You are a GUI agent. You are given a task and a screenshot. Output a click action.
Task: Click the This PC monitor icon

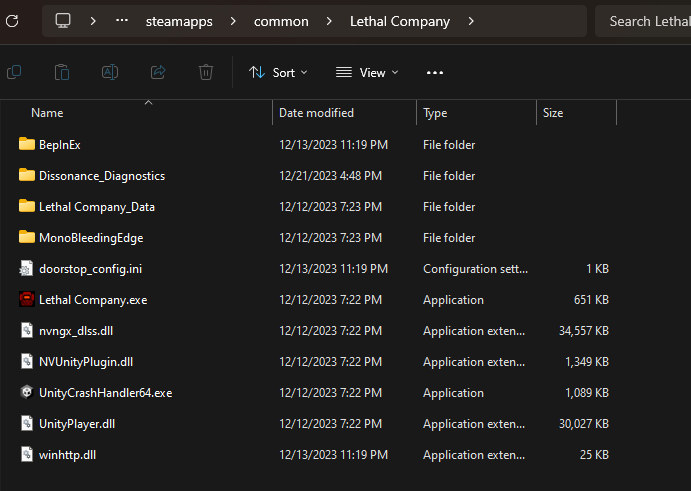(x=63, y=21)
